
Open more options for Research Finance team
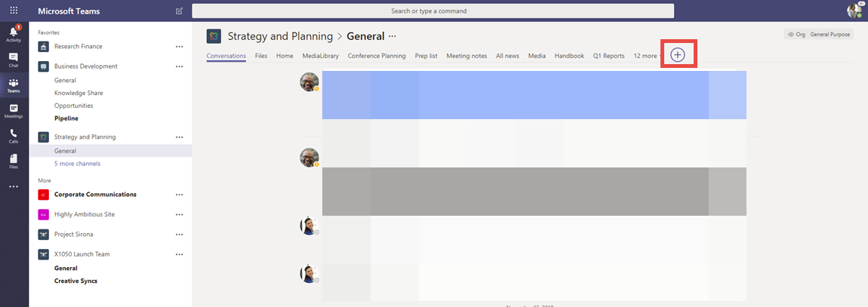[x=179, y=47]
